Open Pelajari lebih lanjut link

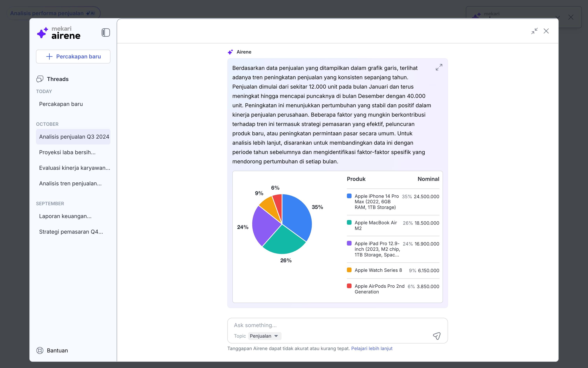pyautogui.click(x=372, y=348)
